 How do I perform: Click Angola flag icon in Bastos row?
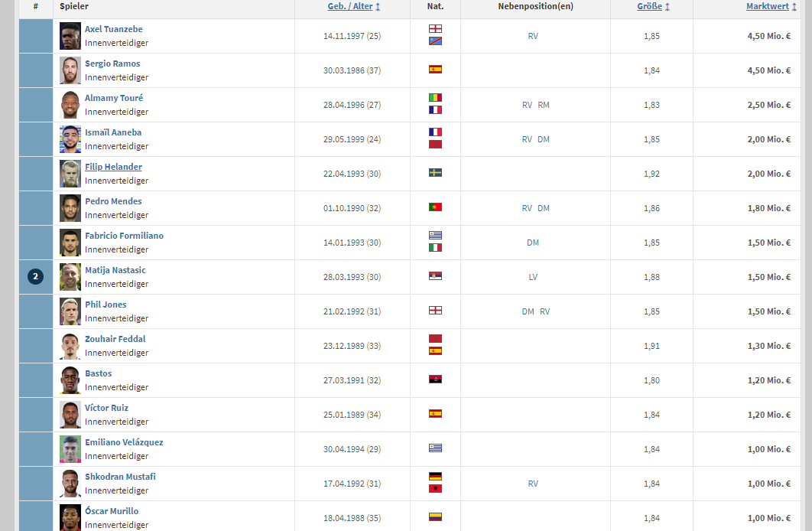(x=435, y=380)
